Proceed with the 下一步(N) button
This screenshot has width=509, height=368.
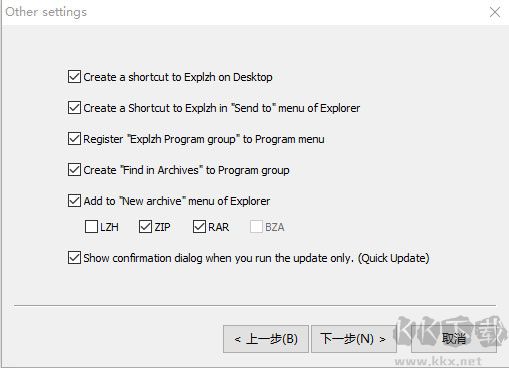tap(354, 339)
